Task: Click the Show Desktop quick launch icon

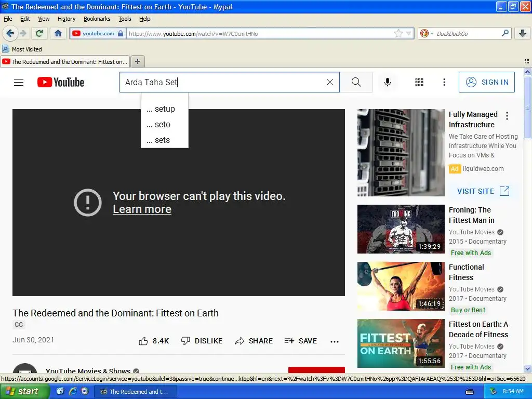Action: (x=60, y=391)
